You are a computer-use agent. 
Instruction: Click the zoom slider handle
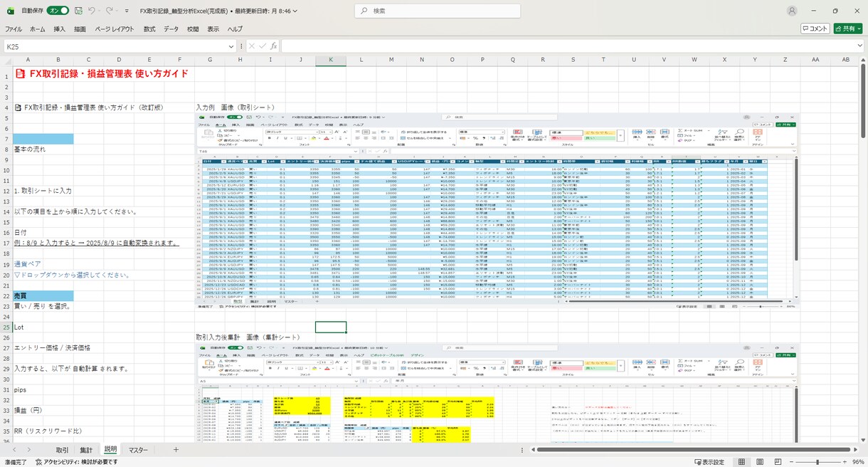click(817, 461)
